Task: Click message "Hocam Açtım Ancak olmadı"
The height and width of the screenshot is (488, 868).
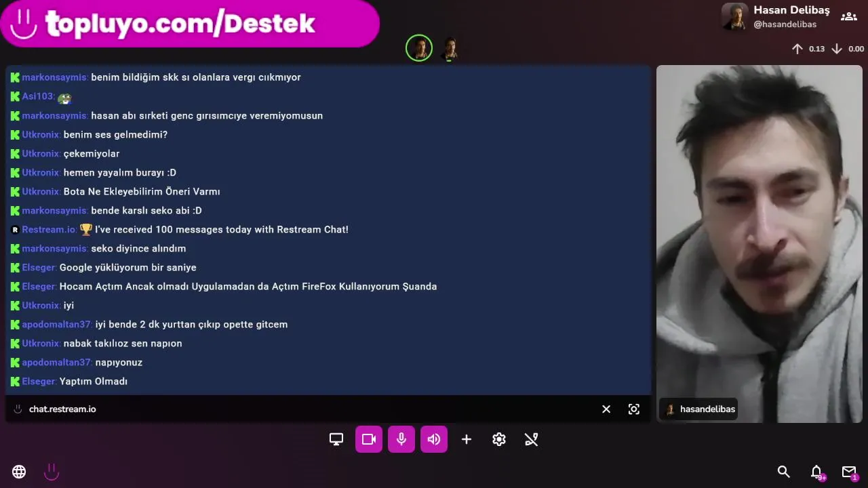Action: [248, 287]
